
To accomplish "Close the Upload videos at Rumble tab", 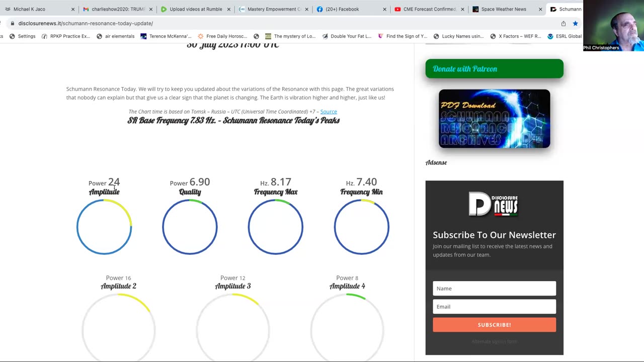I will (x=228, y=9).
